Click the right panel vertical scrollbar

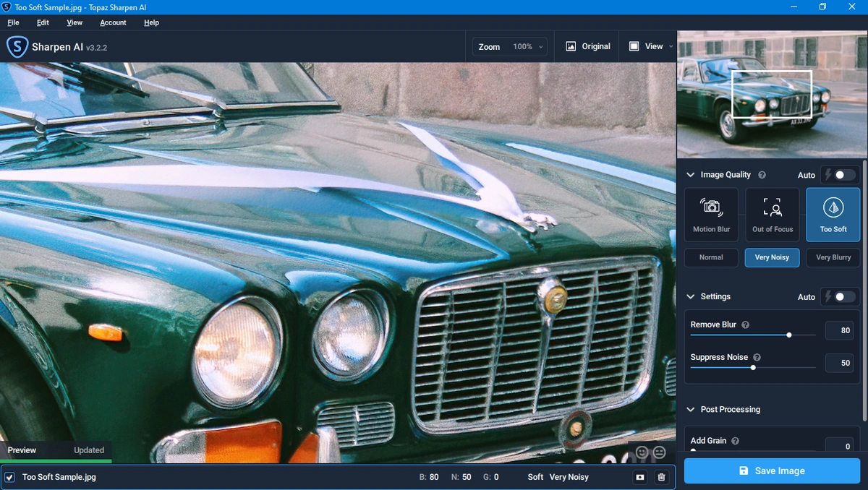tap(864, 289)
